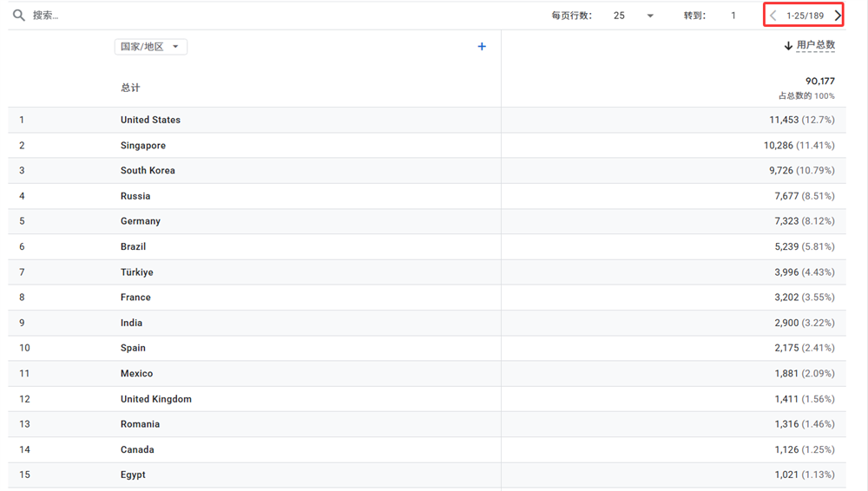Viewport: 868px width, 491px height.
Task: Select the Türkiye row
Action: pyautogui.click(x=427, y=272)
